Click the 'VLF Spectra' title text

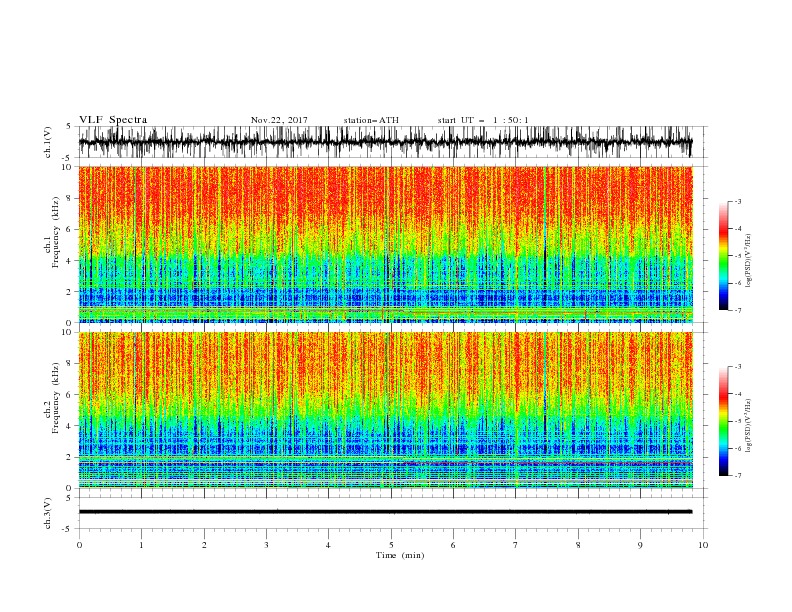click(113, 120)
